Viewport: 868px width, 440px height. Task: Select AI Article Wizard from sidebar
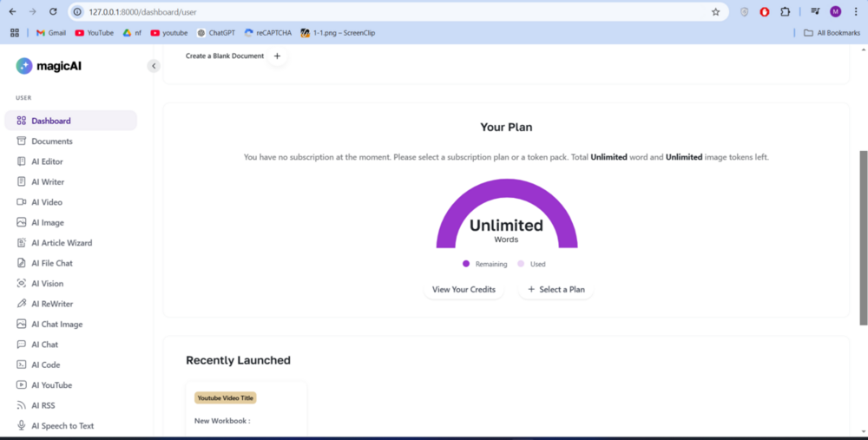click(62, 243)
